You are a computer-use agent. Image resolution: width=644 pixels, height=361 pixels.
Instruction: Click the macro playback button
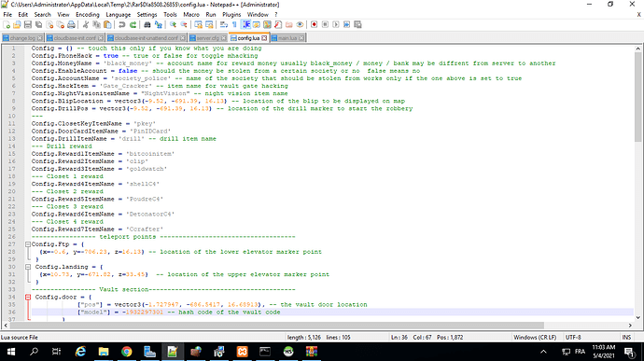336,24
